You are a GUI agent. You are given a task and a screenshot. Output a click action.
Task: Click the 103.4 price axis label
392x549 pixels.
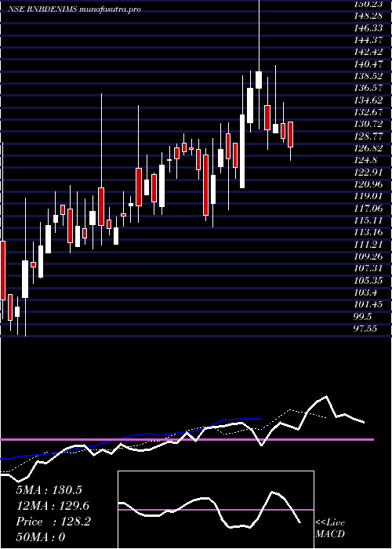pyautogui.click(x=366, y=291)
